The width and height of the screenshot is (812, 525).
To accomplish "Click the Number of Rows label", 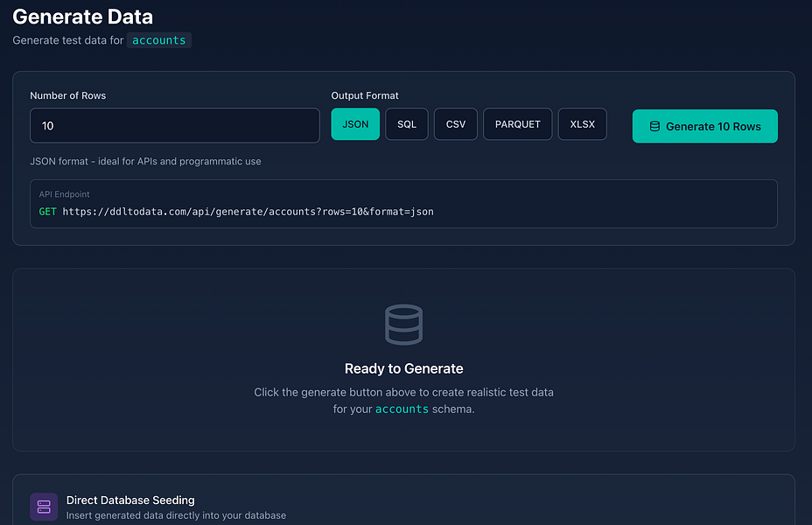I will coord(68,95).
